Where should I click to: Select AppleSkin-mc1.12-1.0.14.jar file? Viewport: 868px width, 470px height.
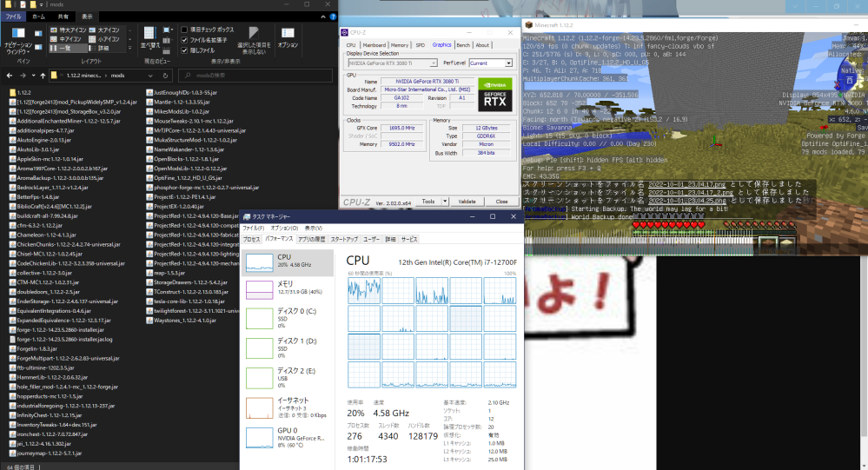[x=47, y=159]
